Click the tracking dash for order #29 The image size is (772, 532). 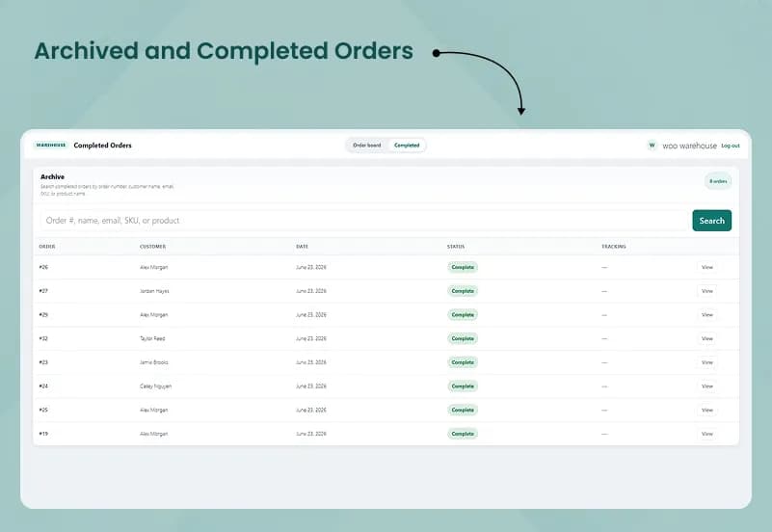pos(604,315)
